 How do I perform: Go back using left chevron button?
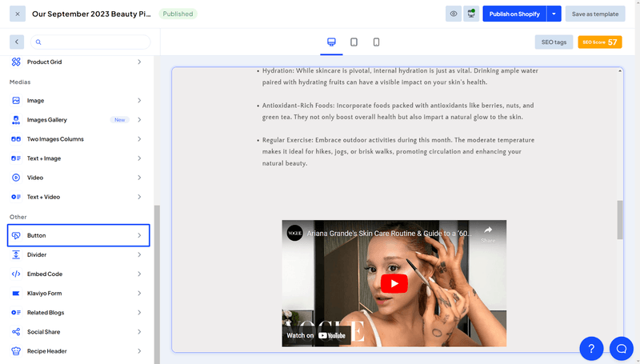[17, 42]
